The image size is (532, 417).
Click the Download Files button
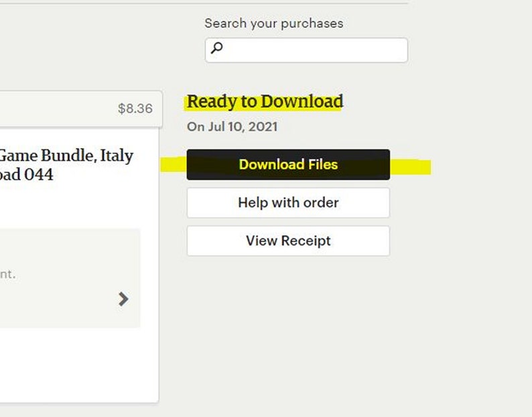point(288,165)
